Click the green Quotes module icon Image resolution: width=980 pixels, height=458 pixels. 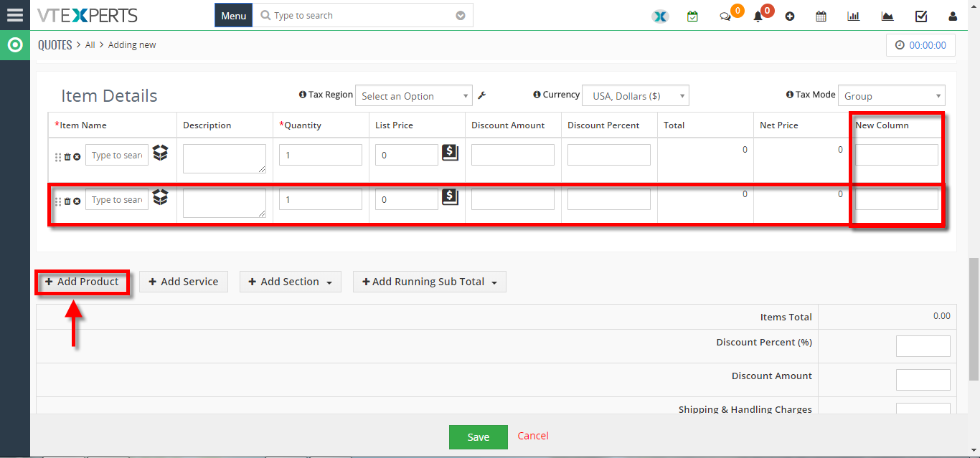(14, 45)
